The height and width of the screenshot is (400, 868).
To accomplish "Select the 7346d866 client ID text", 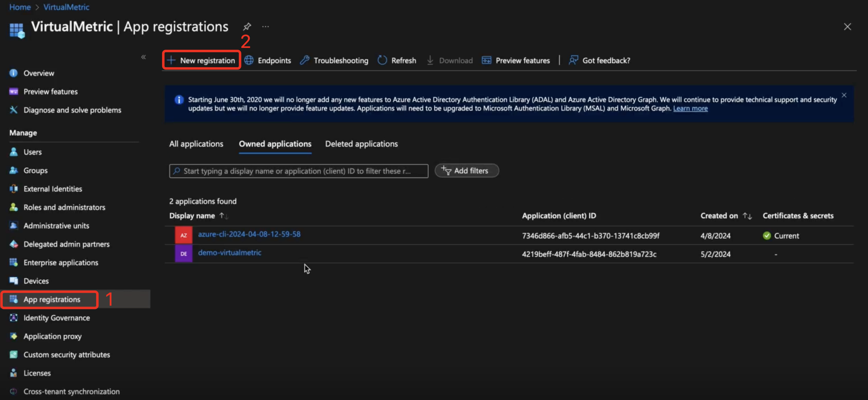I will 591,236.
